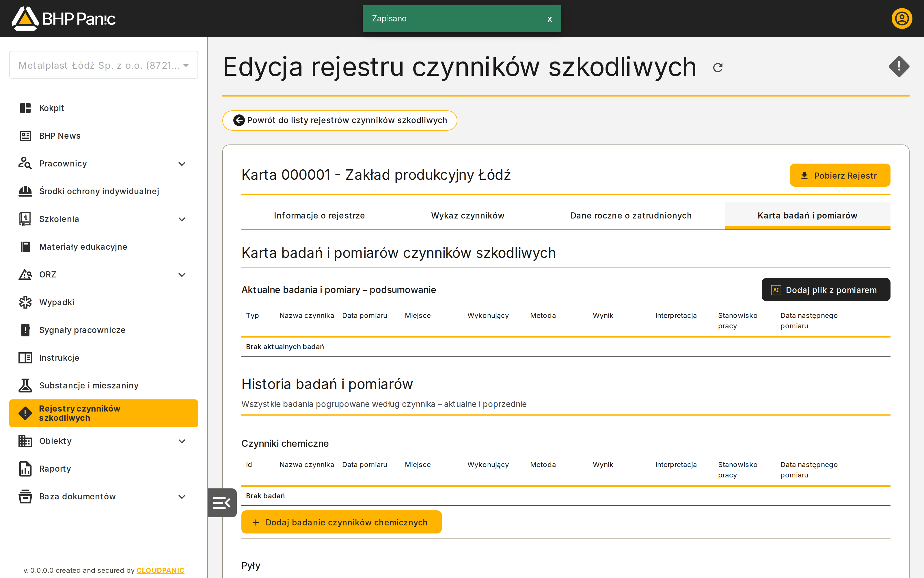Click the Substancje i mieszaniny flask icon
This screenshot has height=578, width=924.
[25, 385]
